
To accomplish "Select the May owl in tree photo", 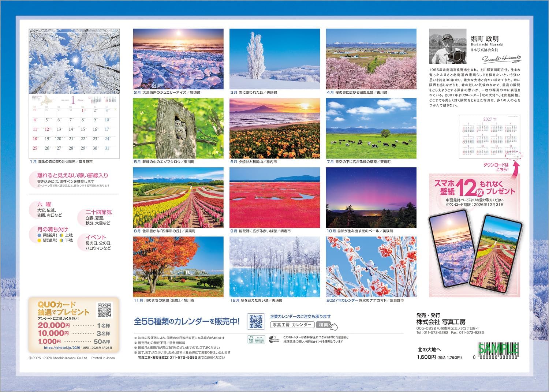I will click(x=178, y=128).
